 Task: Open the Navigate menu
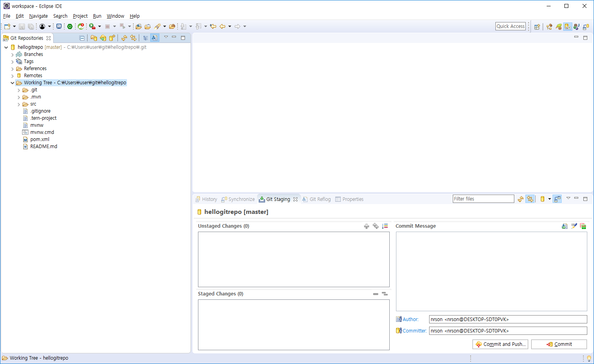(x=38, y=16)
